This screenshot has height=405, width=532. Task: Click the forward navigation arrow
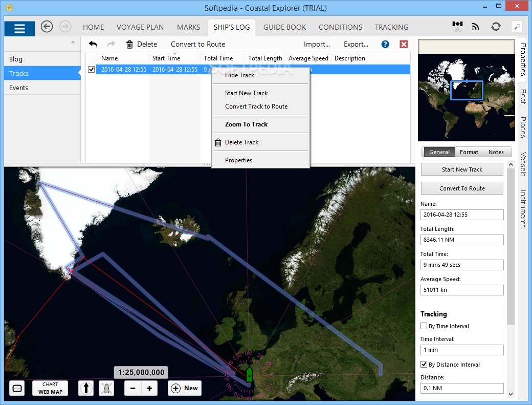tap(65, 27)
